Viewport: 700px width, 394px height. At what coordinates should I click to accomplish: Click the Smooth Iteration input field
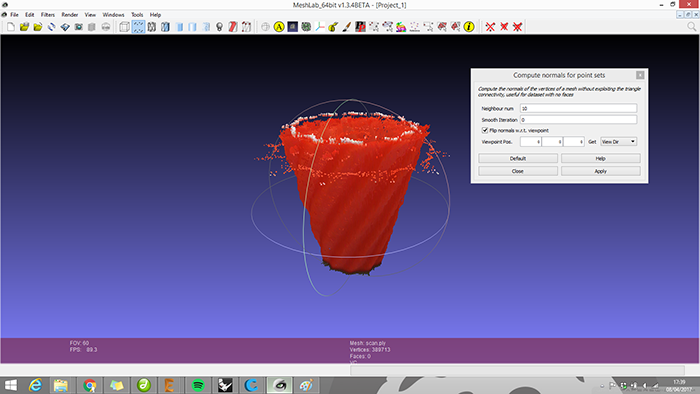point(578,120)
